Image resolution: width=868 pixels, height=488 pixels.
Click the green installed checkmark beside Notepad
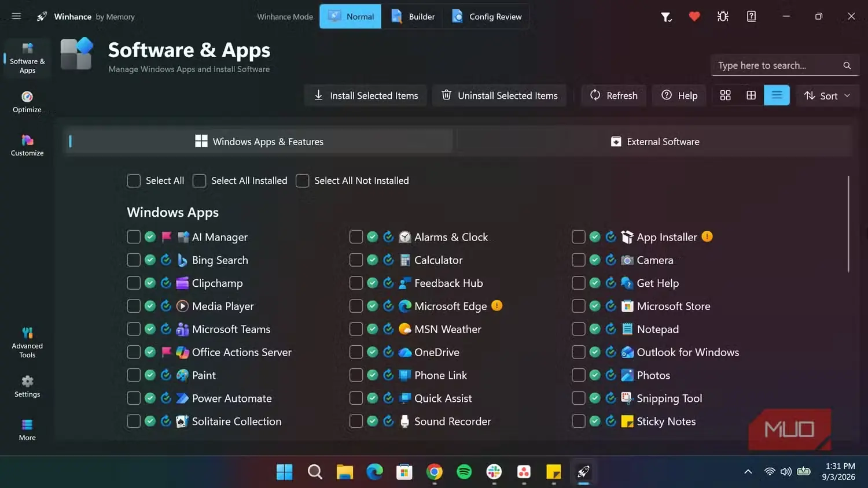(595, 329)
